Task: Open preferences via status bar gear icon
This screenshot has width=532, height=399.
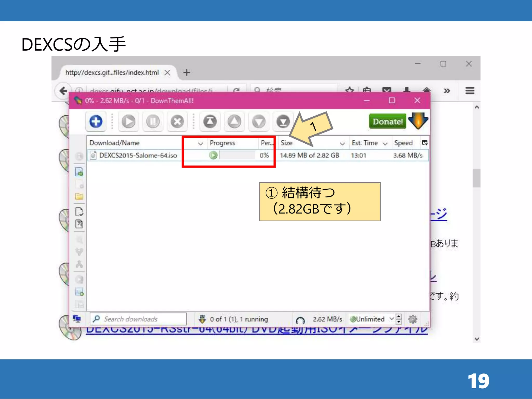Action: tap(413, 319)
